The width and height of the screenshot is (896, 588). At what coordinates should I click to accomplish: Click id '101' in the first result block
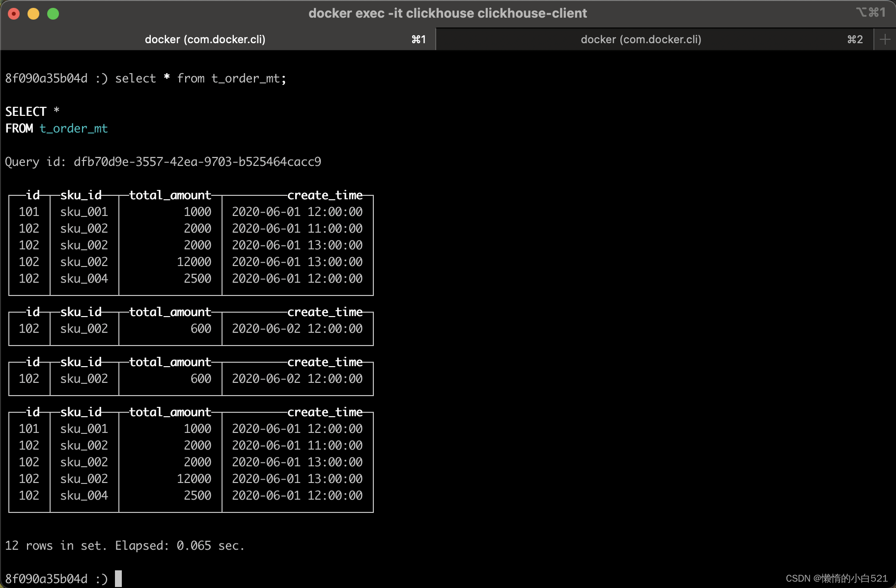pyautogui.click(x=29, y=212)
